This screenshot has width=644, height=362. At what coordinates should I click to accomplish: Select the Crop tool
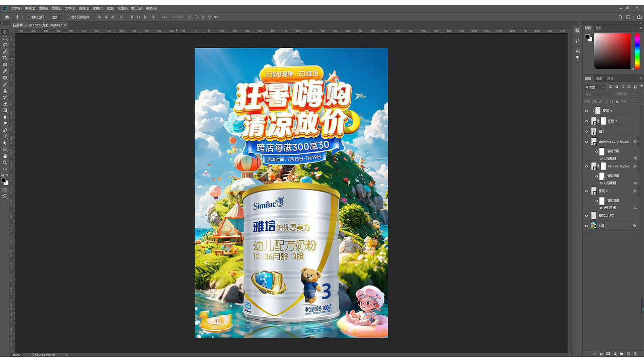coord(5,58)
